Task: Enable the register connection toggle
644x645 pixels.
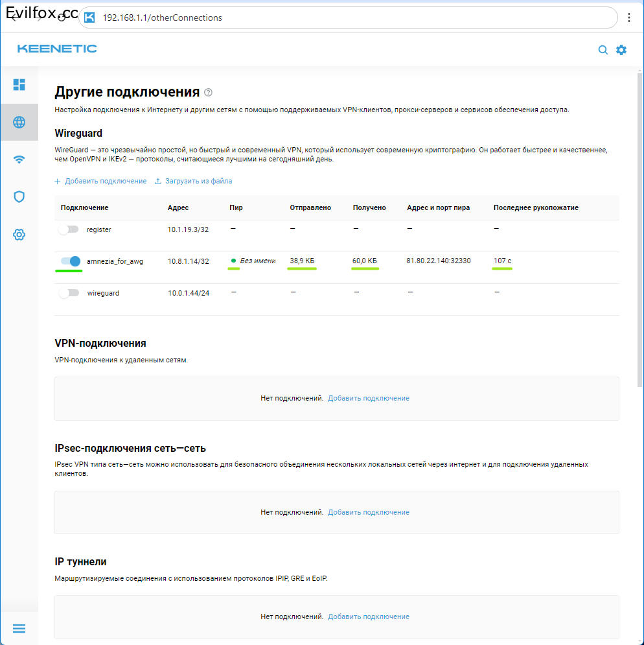Action: (x=69, y=229)
